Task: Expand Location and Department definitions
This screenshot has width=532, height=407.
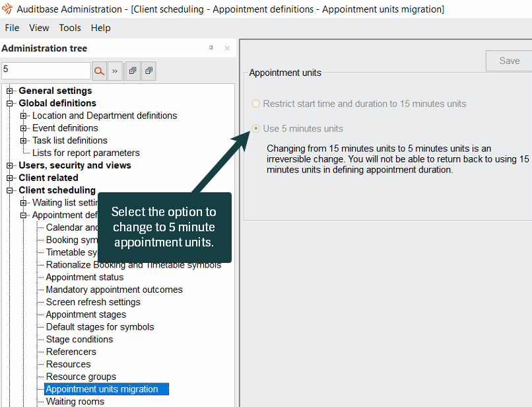Action: tap(23, 116)
